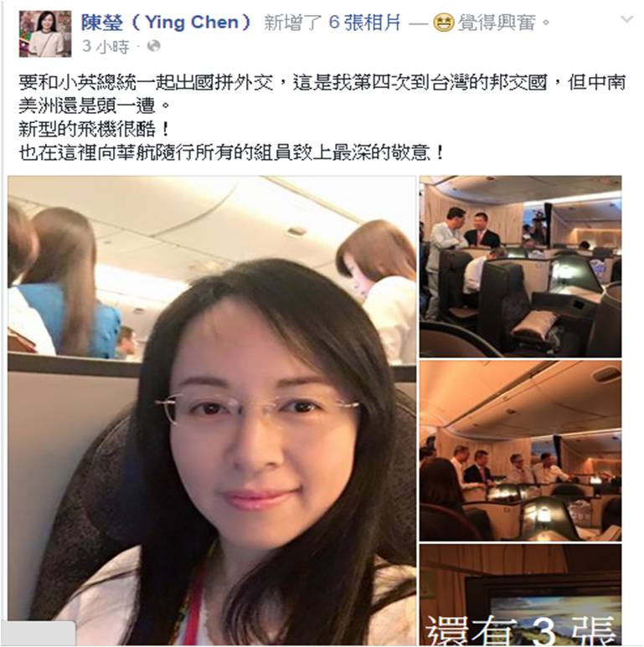The width and height of the screenshot is (644, 647).
Task: Click the gray box at bottom-left of selfie
Action: 41,633
